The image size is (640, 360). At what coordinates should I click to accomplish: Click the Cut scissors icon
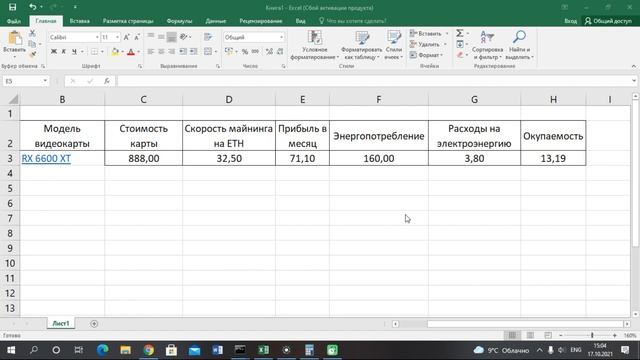point(33,33)
